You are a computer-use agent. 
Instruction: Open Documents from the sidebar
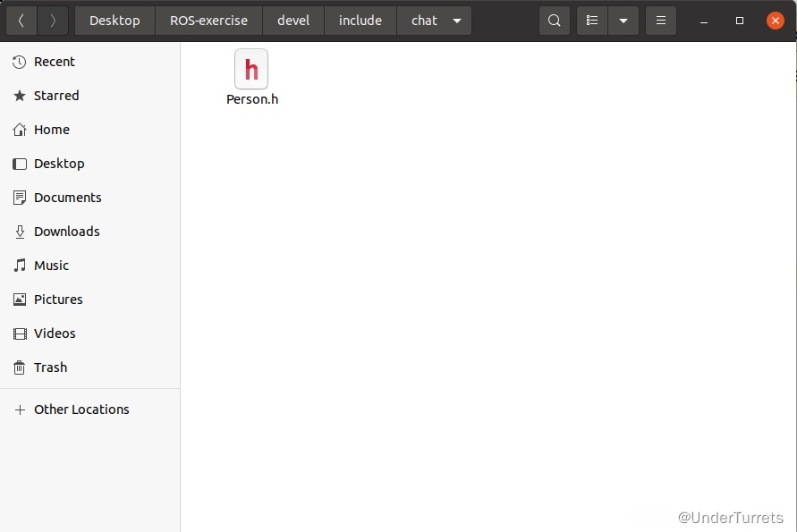(x=67, y=198)
